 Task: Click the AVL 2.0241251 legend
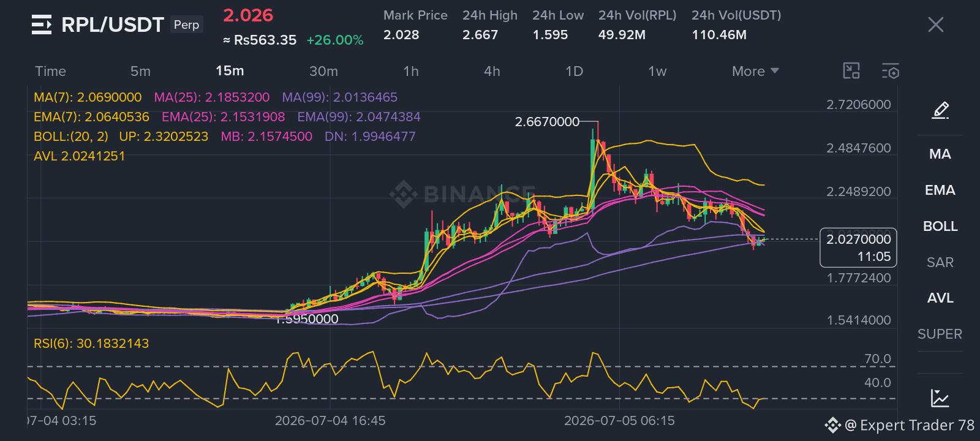click(x=80, y=156)
